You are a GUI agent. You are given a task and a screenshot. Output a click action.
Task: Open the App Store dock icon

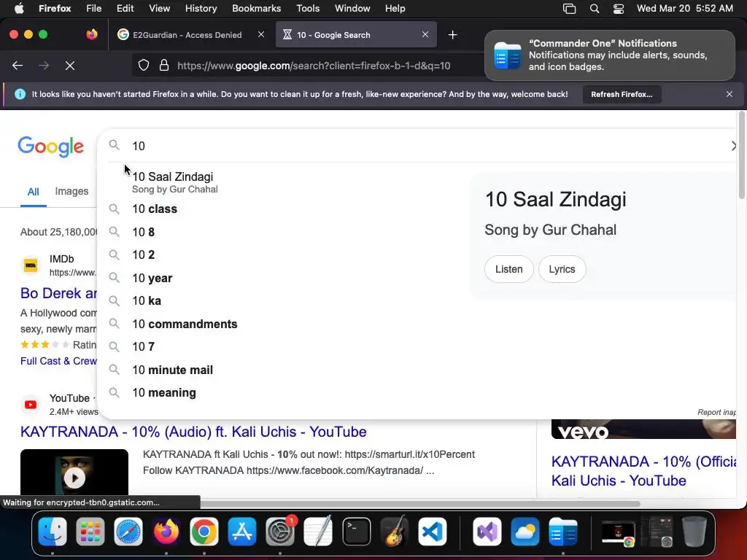click(242, 532)
